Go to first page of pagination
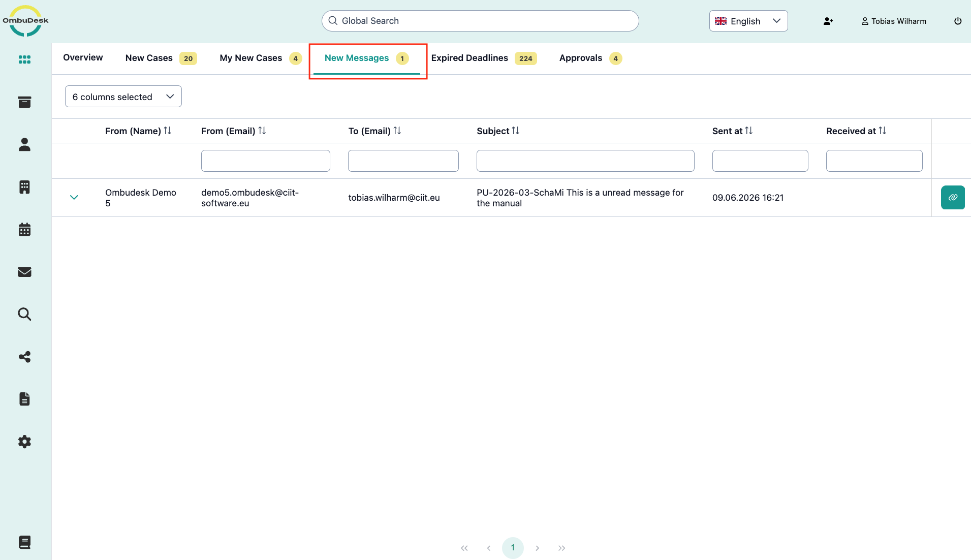This screenshot has height=560, width=971. tap(464, 548)
